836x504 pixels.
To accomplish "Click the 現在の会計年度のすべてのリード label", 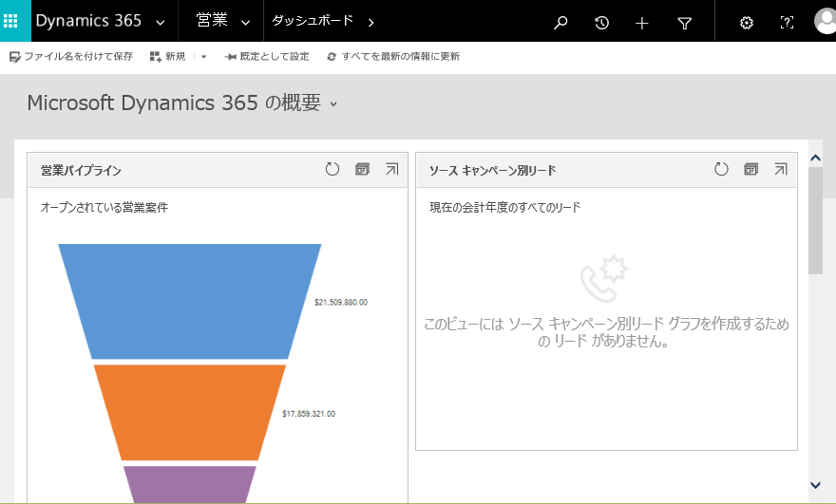I will pyautogui.click(x=504, y=207).
